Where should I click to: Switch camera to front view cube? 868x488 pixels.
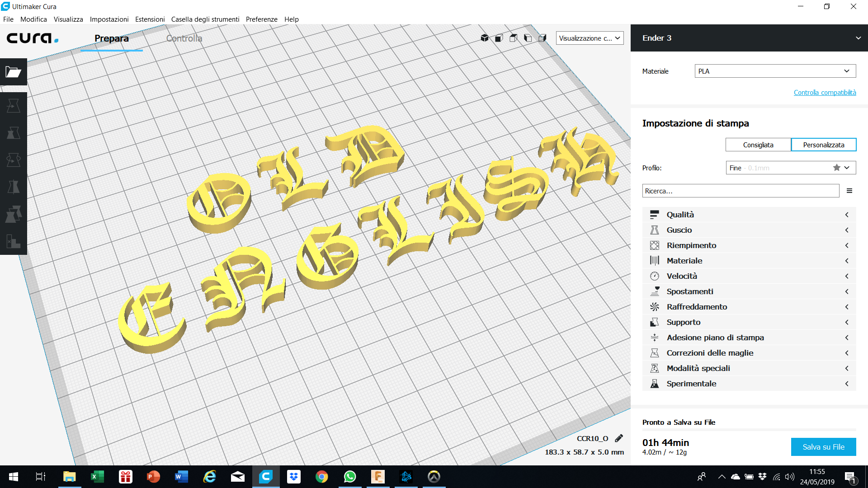coord(499,38)
